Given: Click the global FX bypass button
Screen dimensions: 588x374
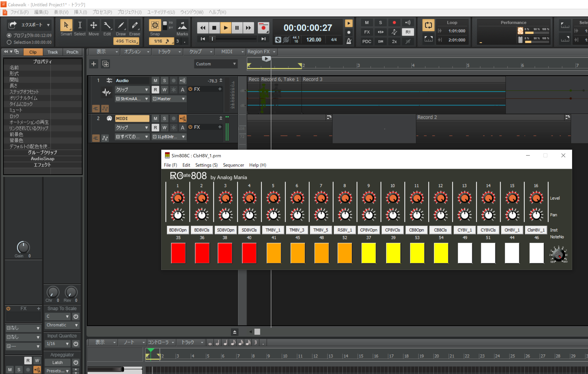Looking at the screenshot, I should [x=367, y=32].
